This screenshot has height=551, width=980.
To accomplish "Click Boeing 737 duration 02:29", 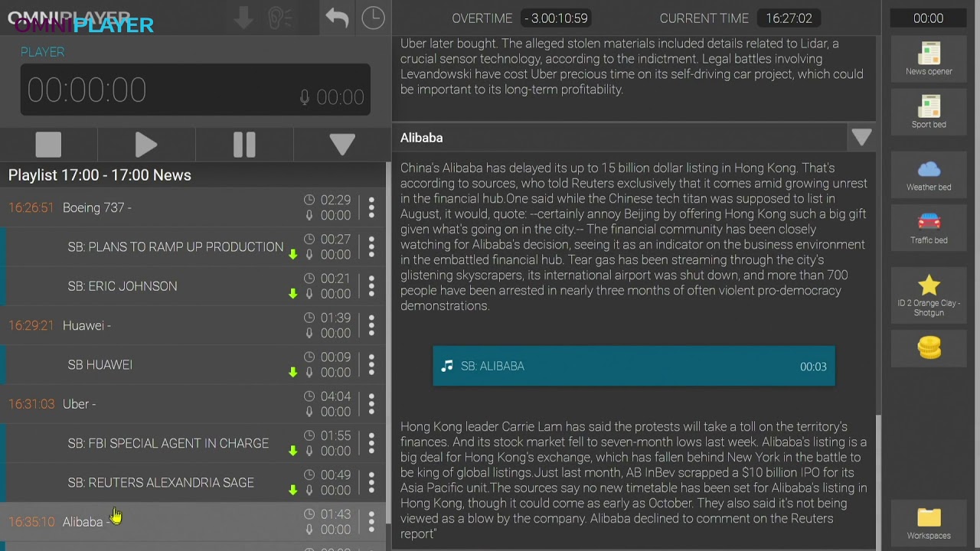I will pyautogui.click(x=335, y=200).
